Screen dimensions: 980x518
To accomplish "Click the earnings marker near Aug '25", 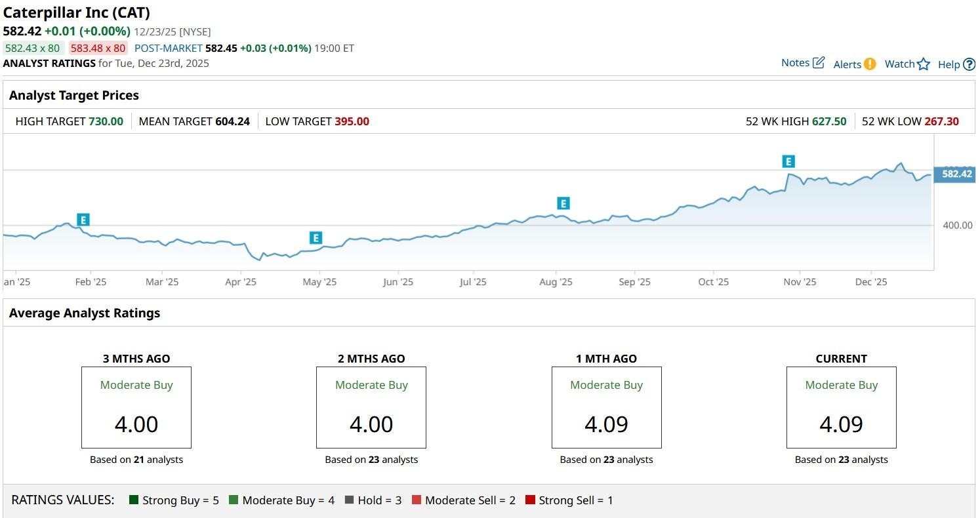I will [x=563, y=203].
